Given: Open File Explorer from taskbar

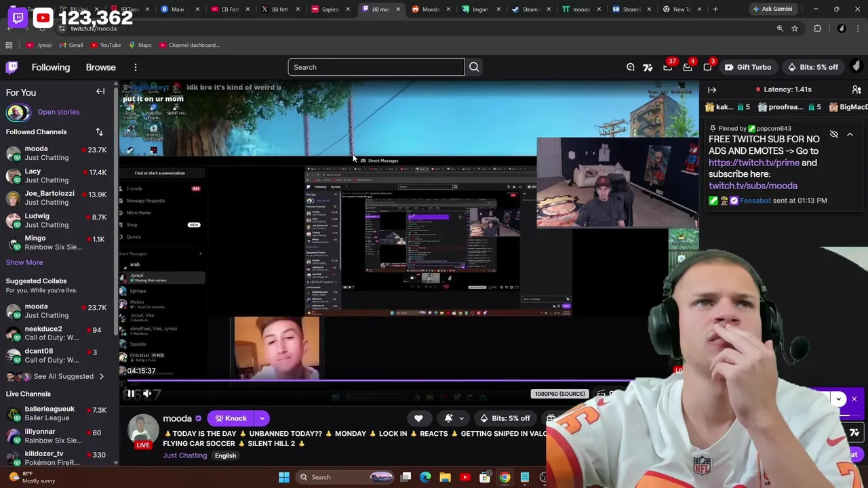Looking at the screenshot, I should (445, 477).
